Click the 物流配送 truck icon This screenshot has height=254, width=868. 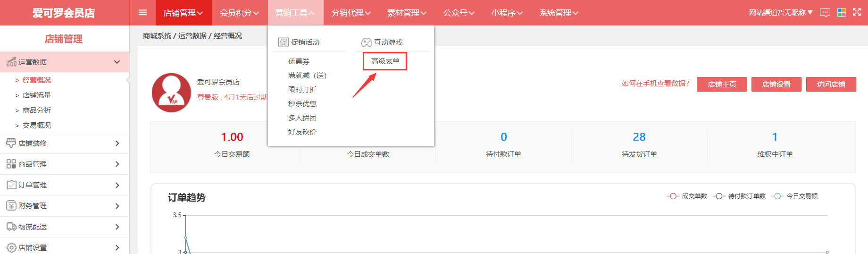tap(11, 227)
